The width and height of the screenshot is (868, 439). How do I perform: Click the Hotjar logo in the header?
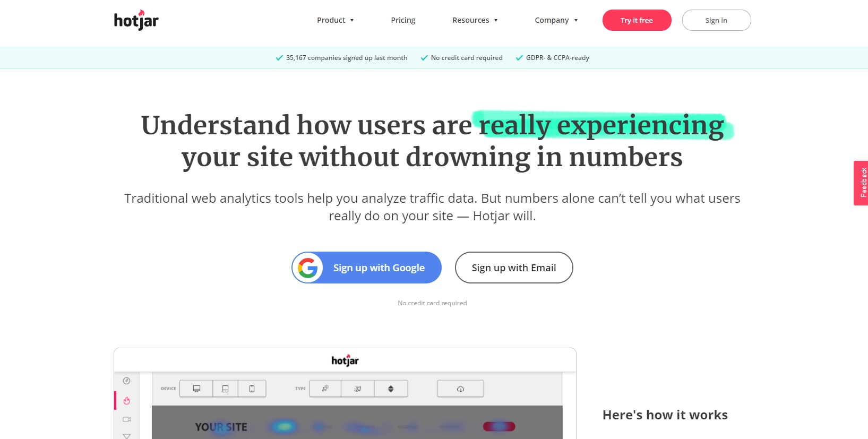[x=136, y=20]
